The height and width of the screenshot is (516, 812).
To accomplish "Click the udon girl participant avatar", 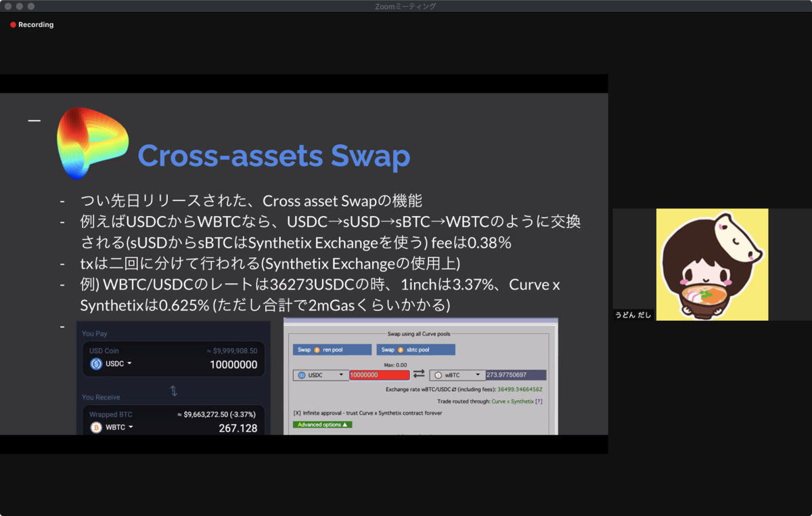I will (x=712, y=264).
